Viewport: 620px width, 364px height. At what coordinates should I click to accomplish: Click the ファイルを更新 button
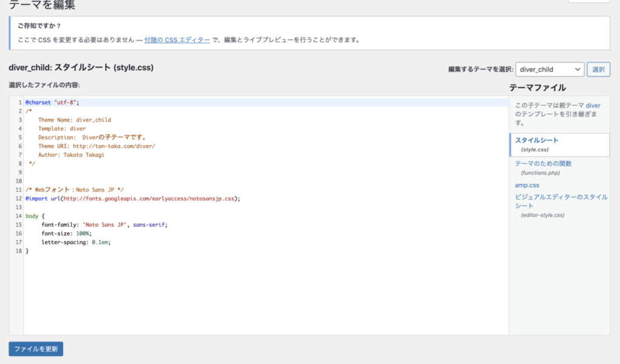(x=36, y=349)
